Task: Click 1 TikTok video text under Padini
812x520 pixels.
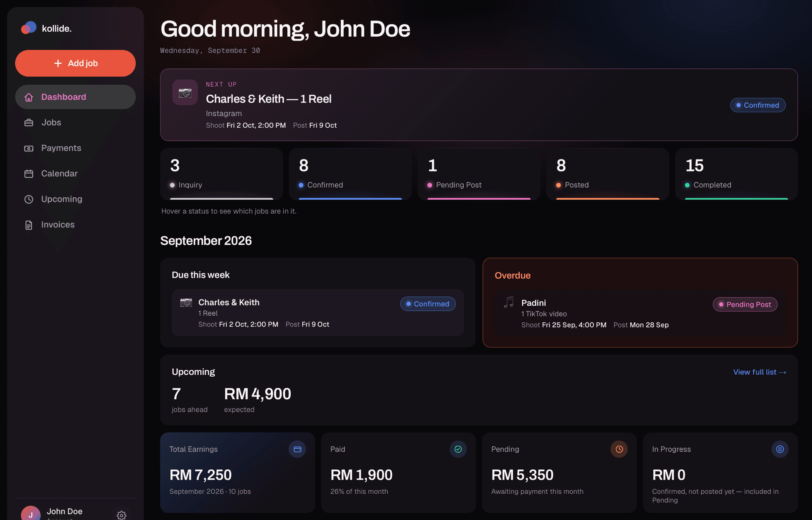Action: click(544, 314)
